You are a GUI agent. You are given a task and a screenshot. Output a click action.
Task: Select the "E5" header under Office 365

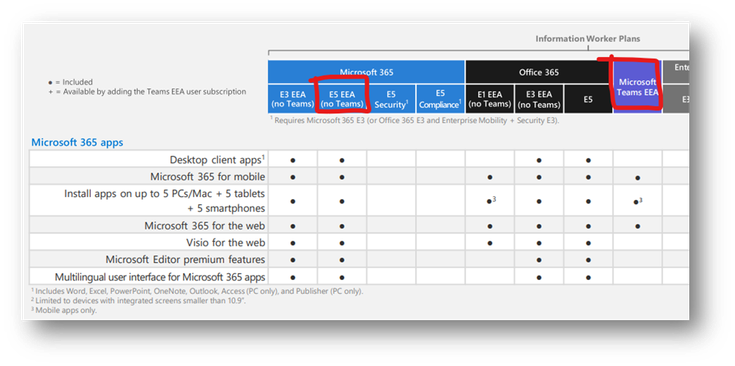(588, 99)
